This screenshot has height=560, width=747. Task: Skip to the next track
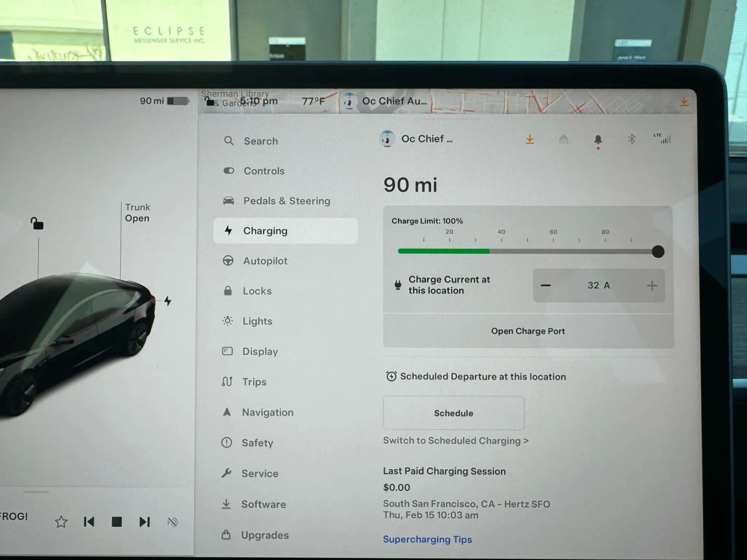click(145, 522)
